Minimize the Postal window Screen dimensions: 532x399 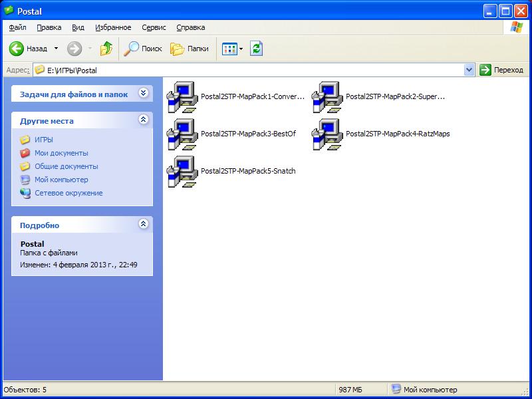(489, 11)
